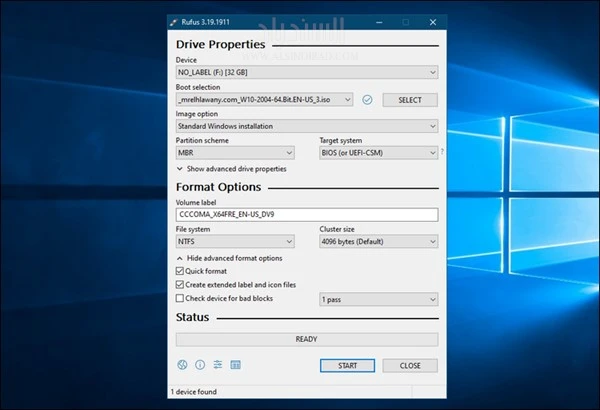Close the Rufus window with X
Image resolution: width=600 pixels, height=410 pixels.
(433, 22)
